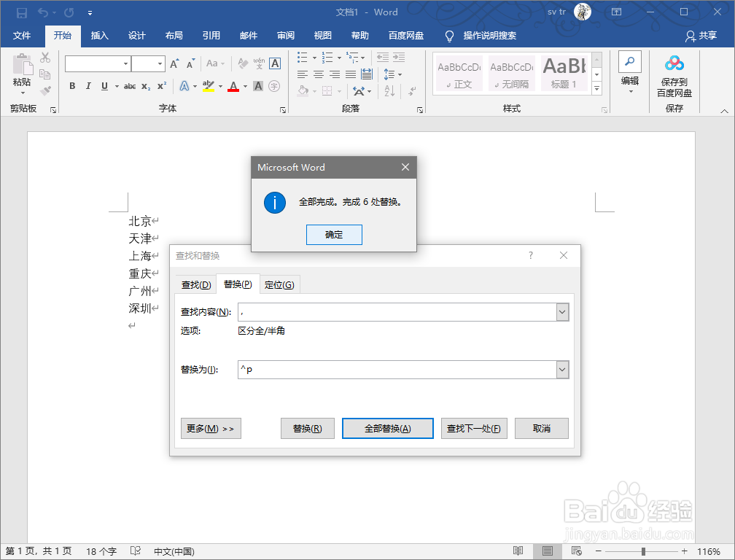Toggle bold formatting
Screen dimensions: 735x560
[x=72, y=86]
